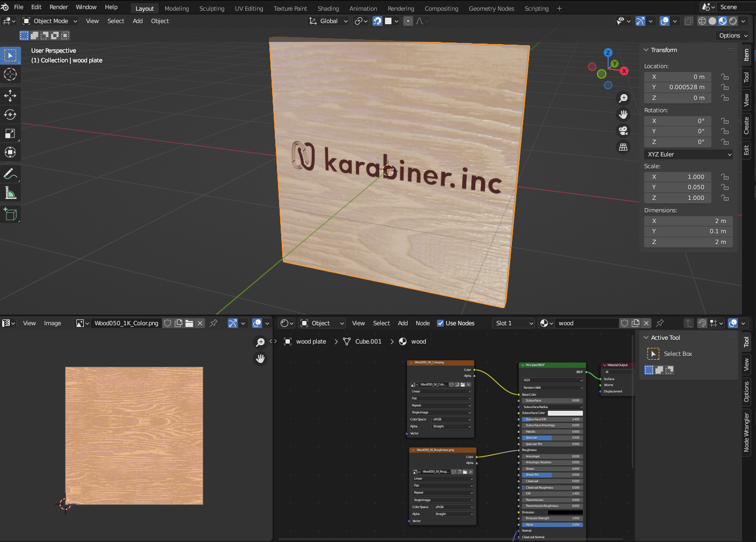
Task: Open the viewport Options dropdown
Action: pyautogui.click(x=733, y=35)
